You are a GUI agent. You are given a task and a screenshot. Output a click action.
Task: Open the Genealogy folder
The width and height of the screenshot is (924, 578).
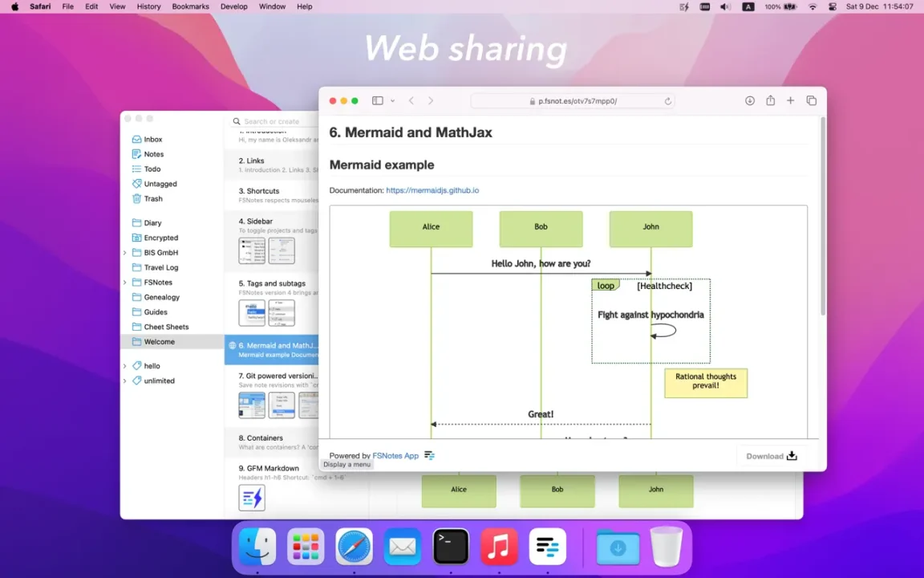161,297
